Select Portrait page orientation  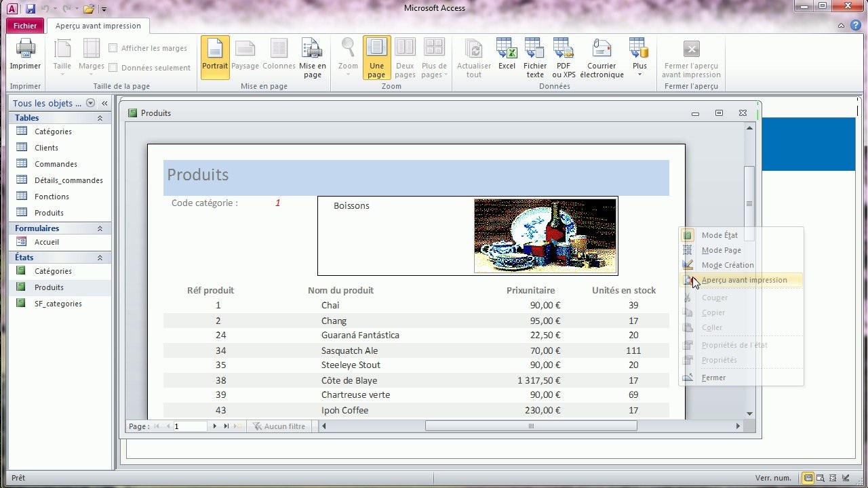215,57
